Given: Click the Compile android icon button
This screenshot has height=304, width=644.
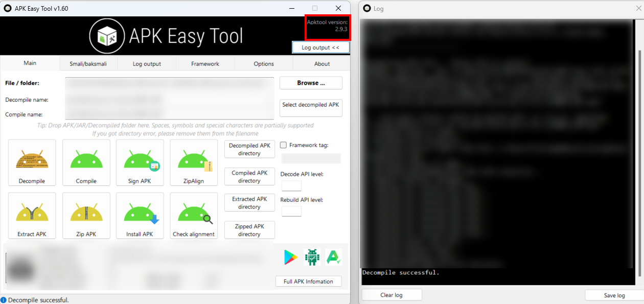Looking at the screenshot, I should coord(86,162).
